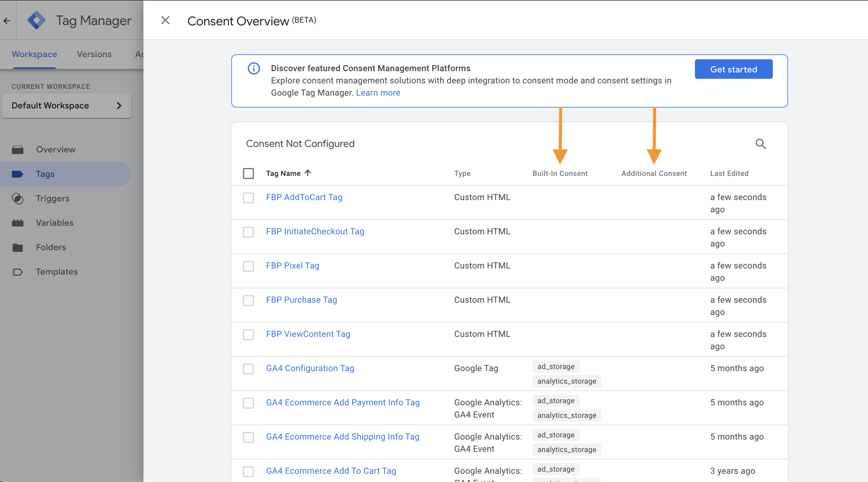Screen dimensions: 868x482
Task: Close the Consent Overview panel
Action: coord(165,20)
